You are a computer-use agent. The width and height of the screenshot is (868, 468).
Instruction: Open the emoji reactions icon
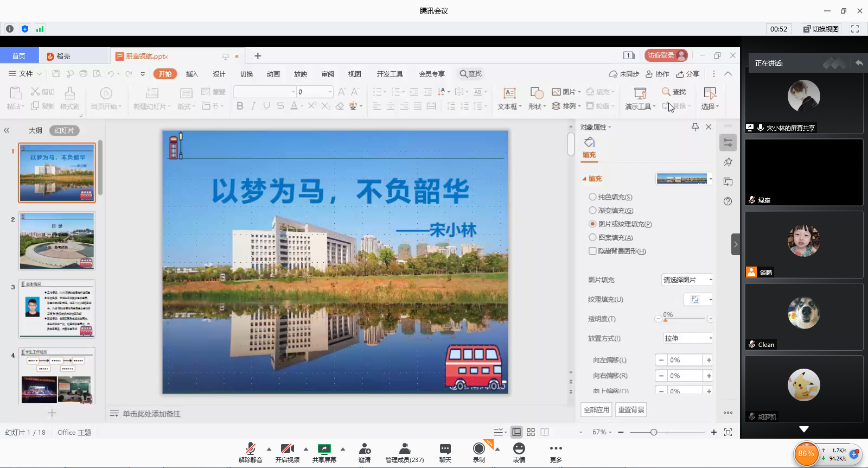(519, 448)
